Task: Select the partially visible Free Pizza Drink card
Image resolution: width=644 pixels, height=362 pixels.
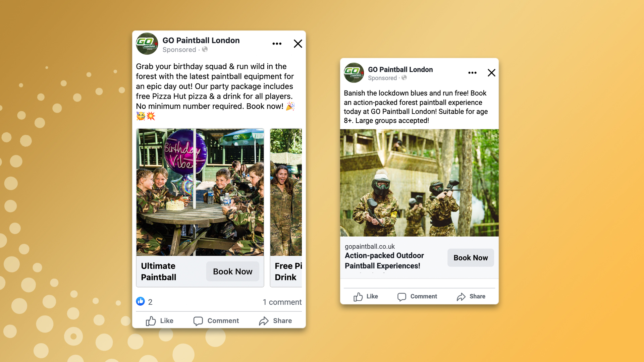Action: point(286,208)
